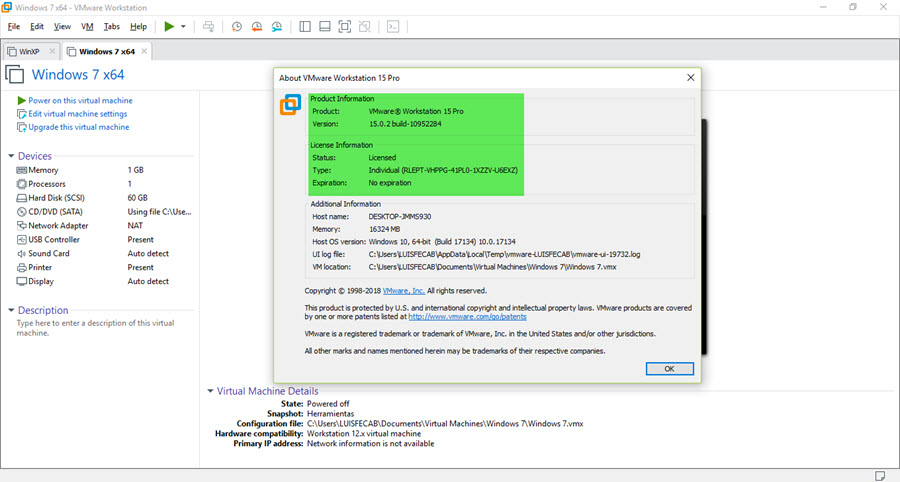The width and height of the screenshot is (900, 482).
Task: Click the Take Snapshot clock icon
Action: pos(236,26)
